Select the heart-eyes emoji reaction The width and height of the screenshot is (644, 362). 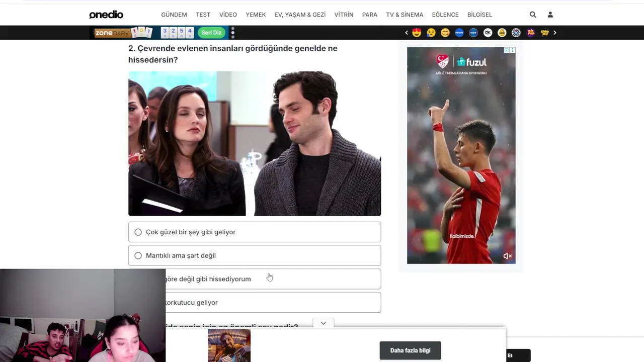click(x=417, y=33)
